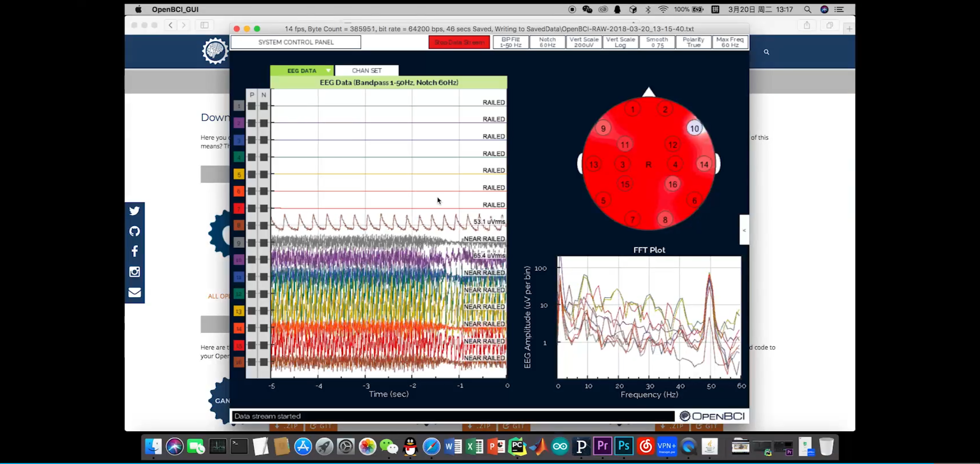Open the Facebook sidebar icon
The width and height of the screenshot is (980, 464).
tap(135, 251)
